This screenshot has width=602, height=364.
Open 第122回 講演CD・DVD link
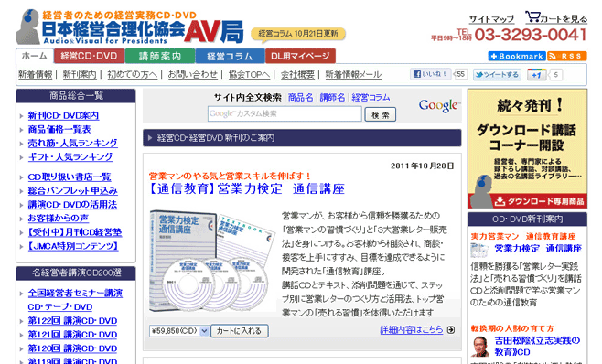[72, 321]
